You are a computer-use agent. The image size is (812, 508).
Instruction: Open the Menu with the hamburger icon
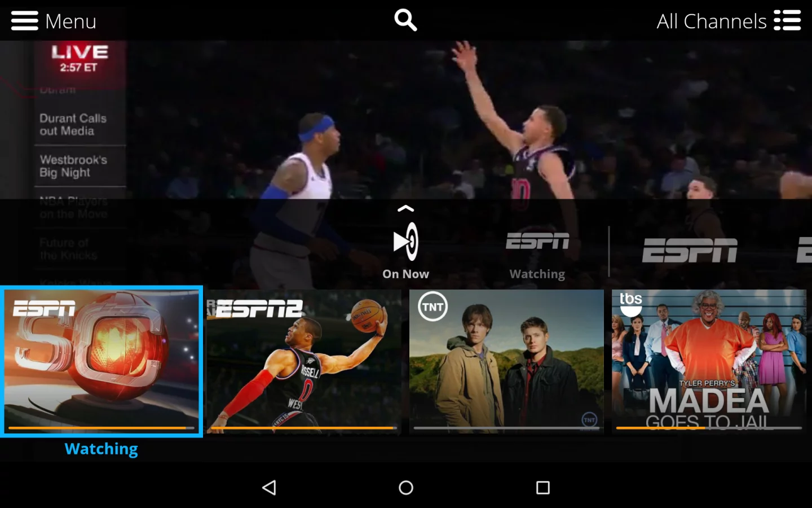(24, 20)
